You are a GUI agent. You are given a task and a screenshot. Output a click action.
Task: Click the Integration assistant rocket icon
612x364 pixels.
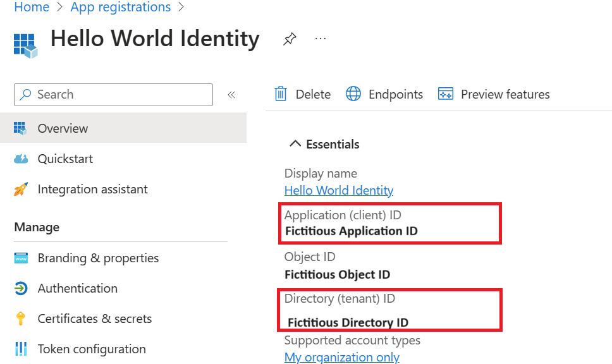21,189
